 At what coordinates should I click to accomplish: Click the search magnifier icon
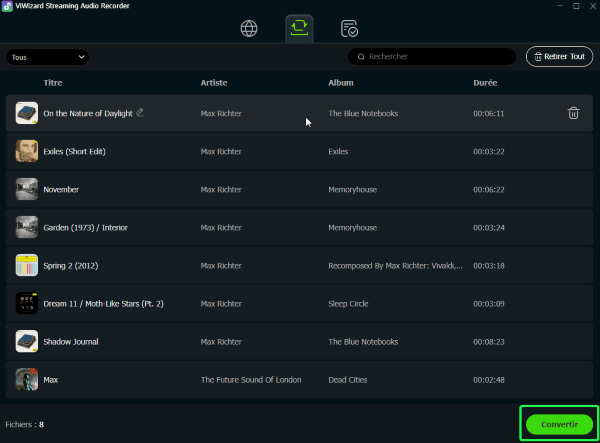point(361,57)
